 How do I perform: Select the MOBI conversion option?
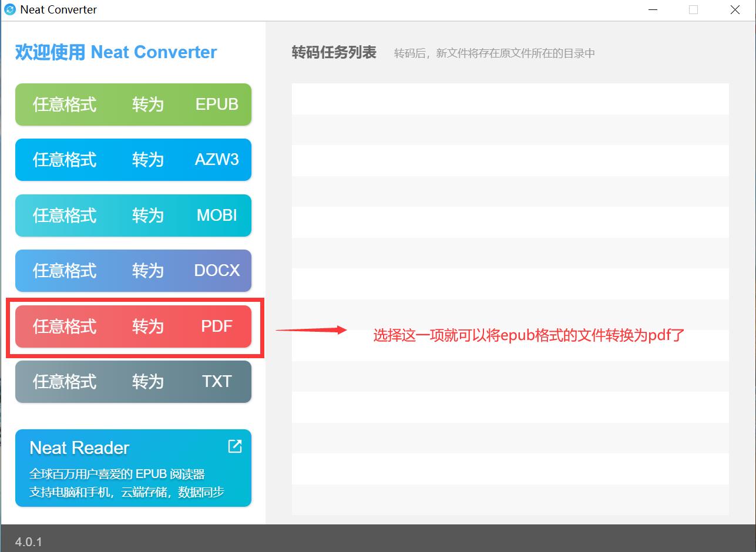point(133,215)
